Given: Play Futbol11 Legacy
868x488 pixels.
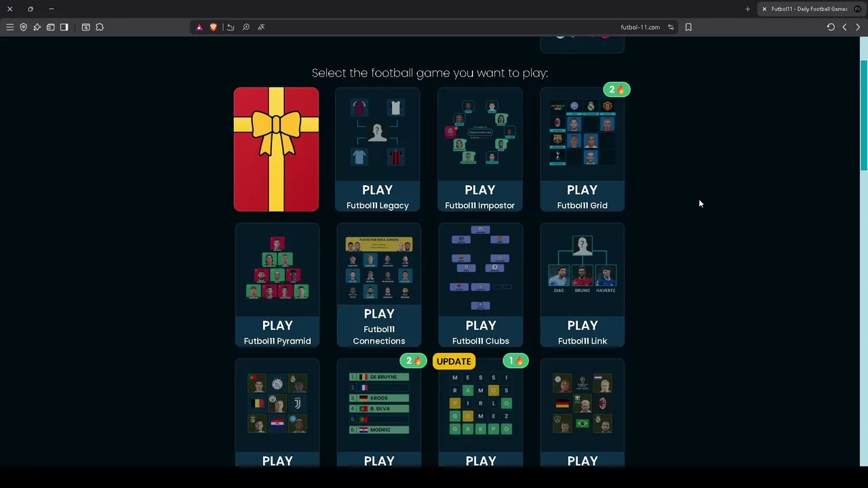Looking at the screenshot, I should pyautogui.click(x=378, y=197).
